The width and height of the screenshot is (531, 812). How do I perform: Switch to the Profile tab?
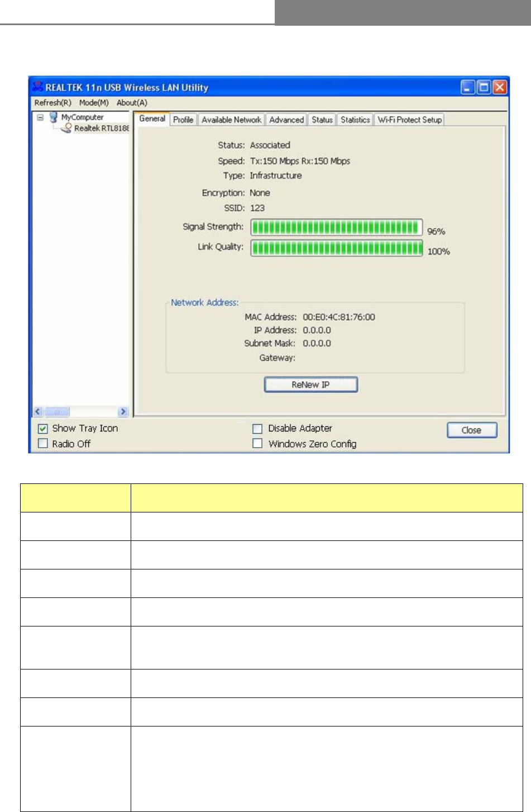(183, 120)
